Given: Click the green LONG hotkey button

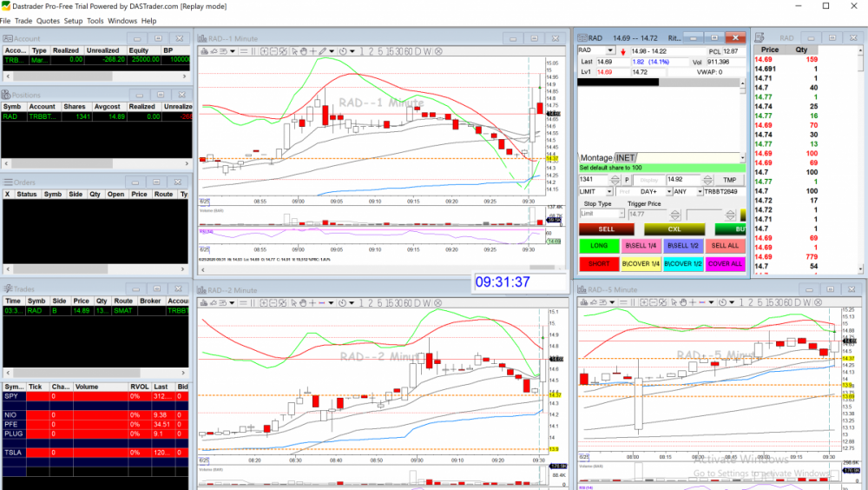Looking at the screenshot, I should click(599, 246).
